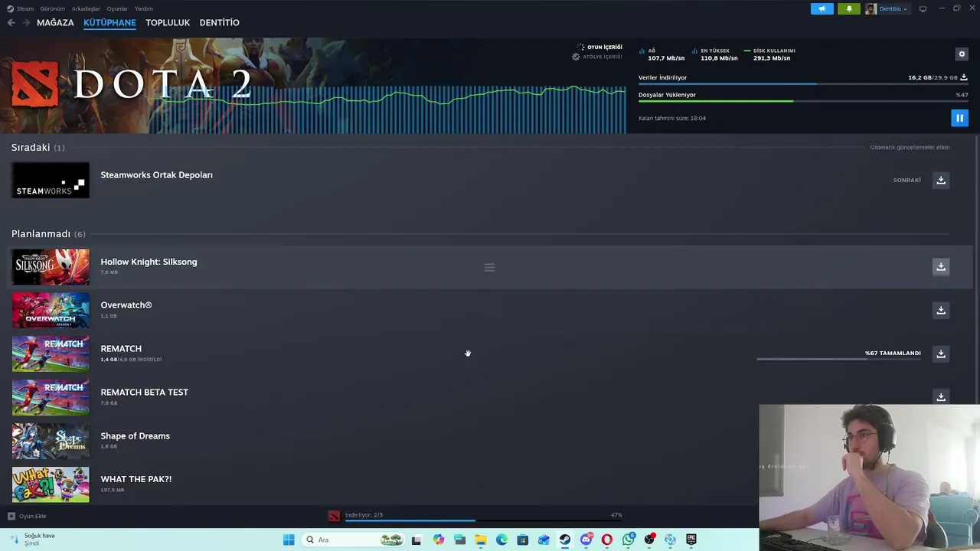Open the Oyunlar menu
980x551 pixels.
point(117,8)
